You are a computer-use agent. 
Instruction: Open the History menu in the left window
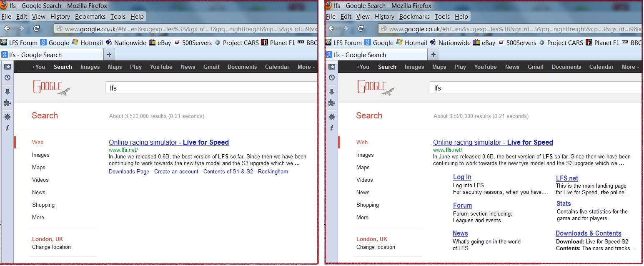[x=60, y=17]
